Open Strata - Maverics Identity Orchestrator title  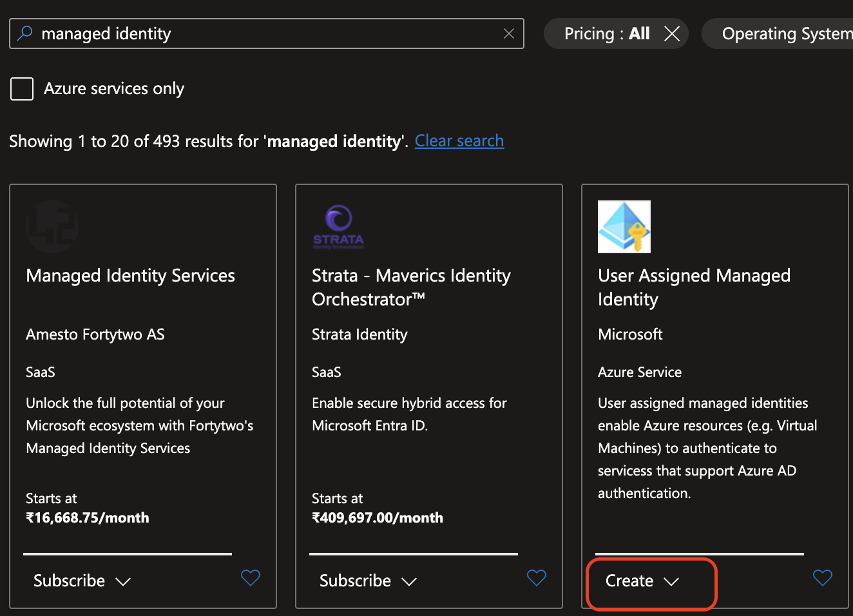pos(411,287)
